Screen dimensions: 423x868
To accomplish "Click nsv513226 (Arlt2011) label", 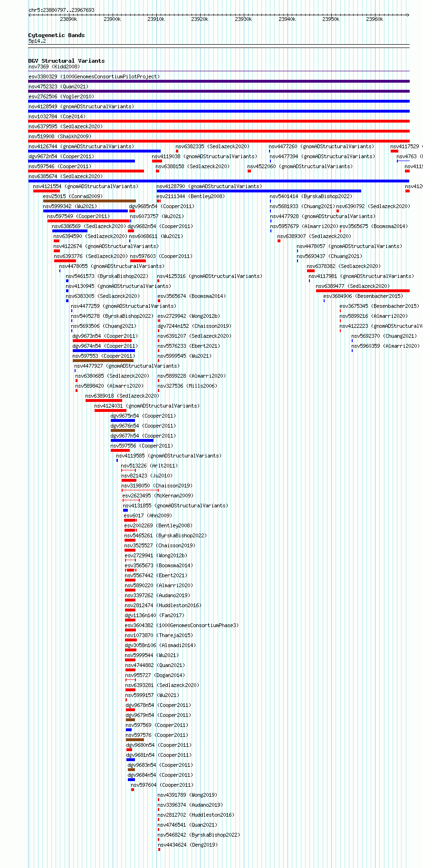I will click(149, 466).
